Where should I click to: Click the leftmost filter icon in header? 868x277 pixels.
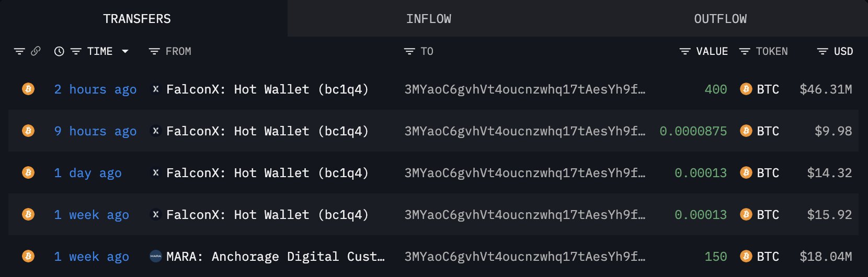pyautogui.click(x=19, y=51)
